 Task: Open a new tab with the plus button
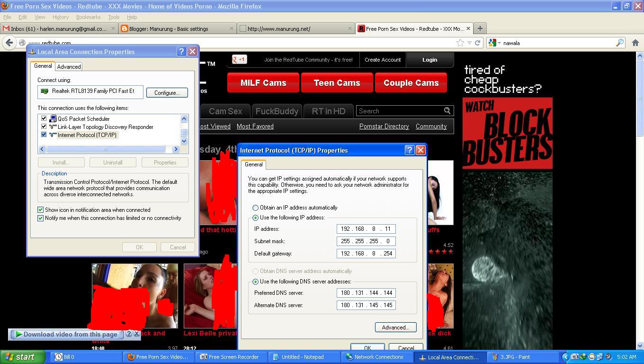(x=480, y=28)
